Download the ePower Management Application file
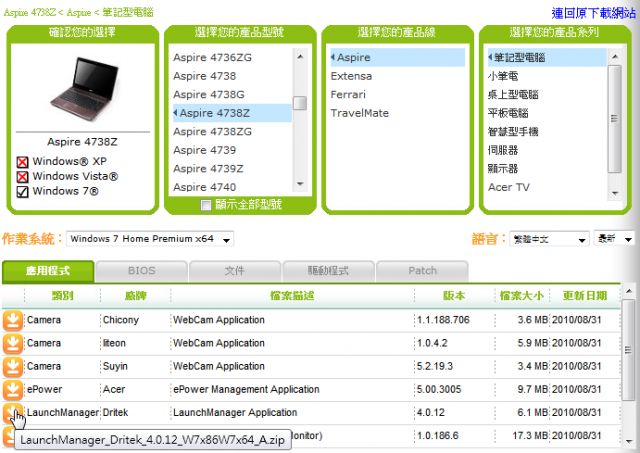 tap(13, 390)
